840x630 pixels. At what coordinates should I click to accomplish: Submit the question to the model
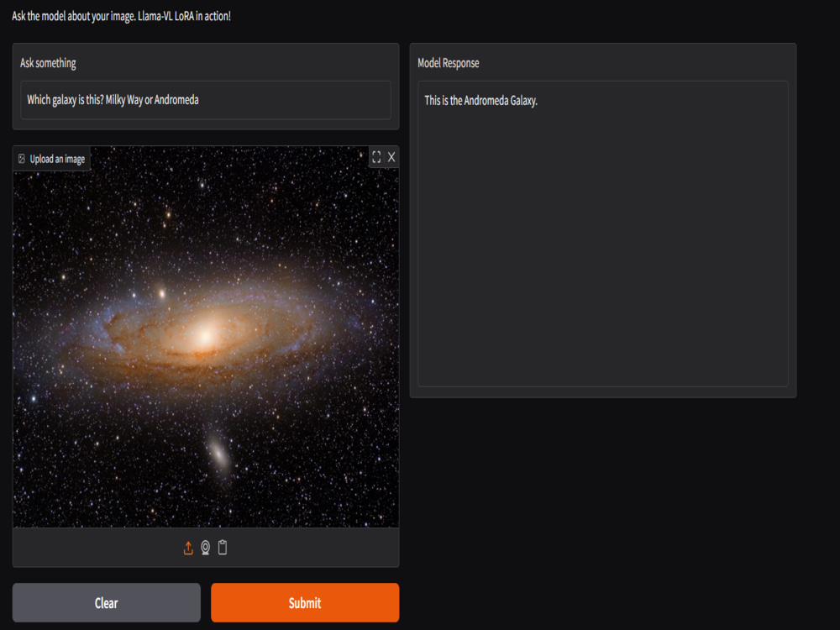pyautogui.click(x=305, y=602)
